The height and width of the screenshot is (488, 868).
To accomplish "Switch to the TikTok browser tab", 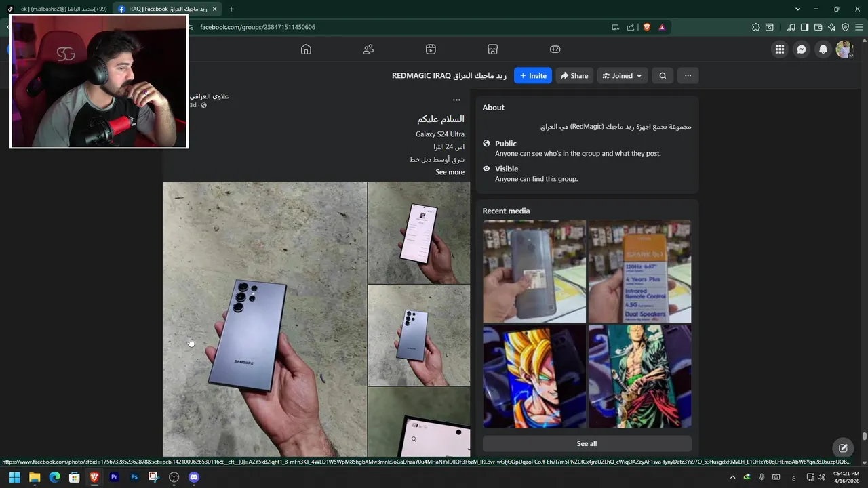I will coord(57,9).
